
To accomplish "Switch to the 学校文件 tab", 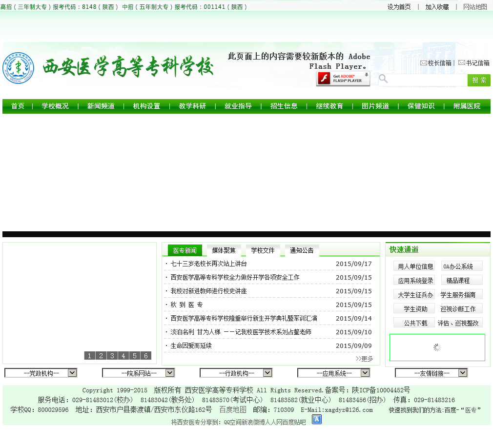I will [x=263, y=250].
